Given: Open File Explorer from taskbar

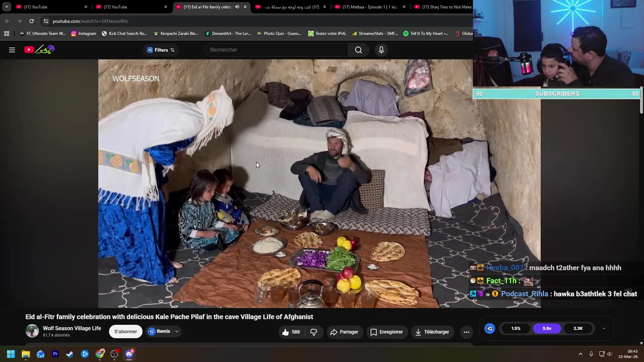Looking at the screenshot, I should (x=26, y=354).
